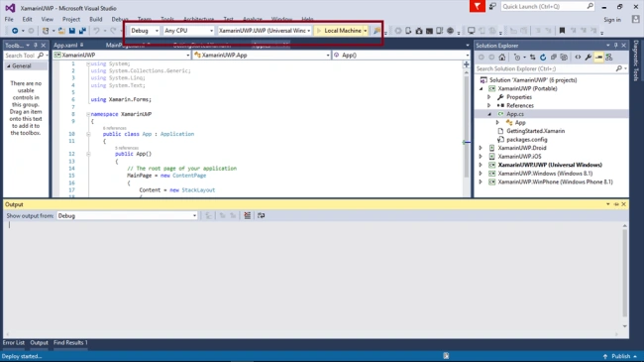644x362 pixels.
Task: Click the red notifications flag icon
Action: [478, 7]
